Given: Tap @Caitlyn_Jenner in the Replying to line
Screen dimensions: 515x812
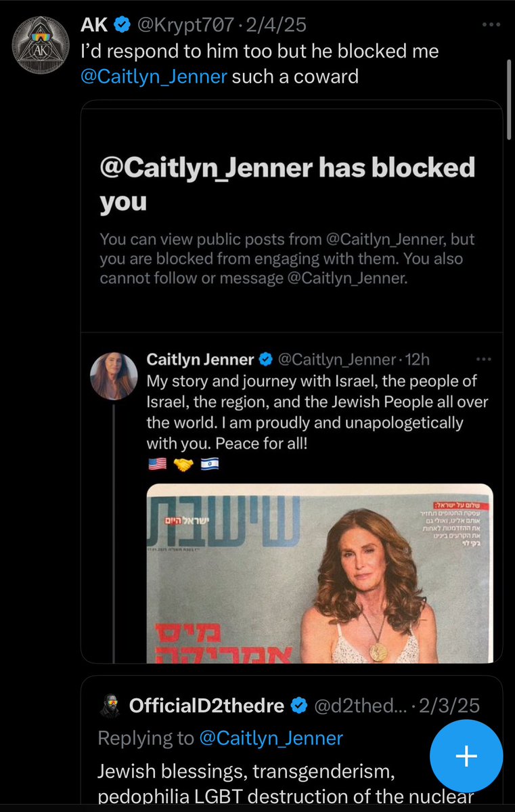Looking at the screenshot, I should (x=271, y=738).
